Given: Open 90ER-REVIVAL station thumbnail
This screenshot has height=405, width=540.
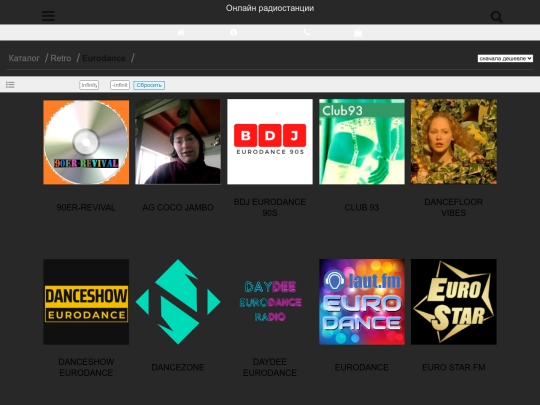Looking at the screenshot, I should point(86,142).
